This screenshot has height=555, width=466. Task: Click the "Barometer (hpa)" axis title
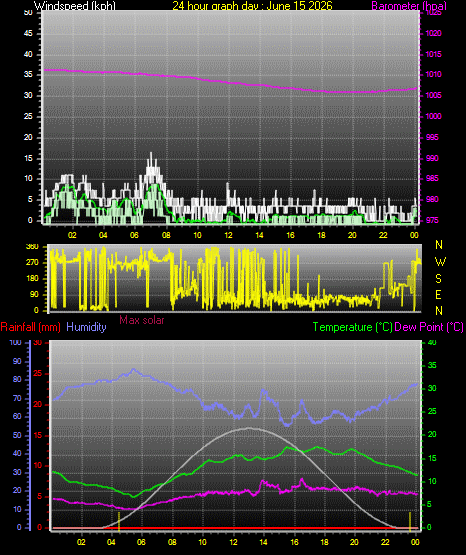(x=409, y=5)
